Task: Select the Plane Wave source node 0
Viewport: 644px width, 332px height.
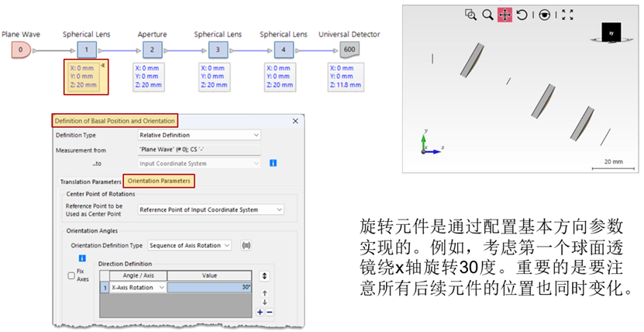Action: point(20,50)
